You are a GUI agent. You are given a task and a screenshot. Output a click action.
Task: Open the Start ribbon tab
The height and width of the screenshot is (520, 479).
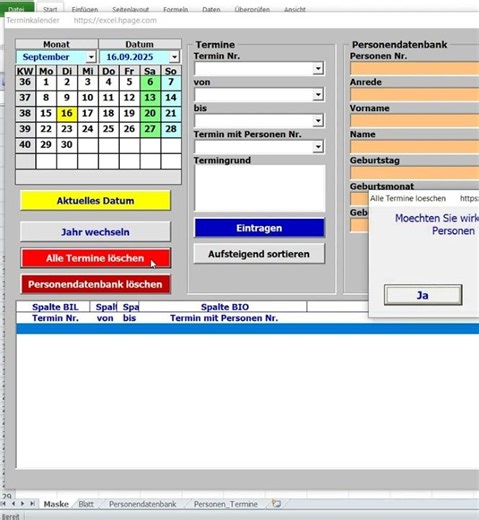(50, 9)
